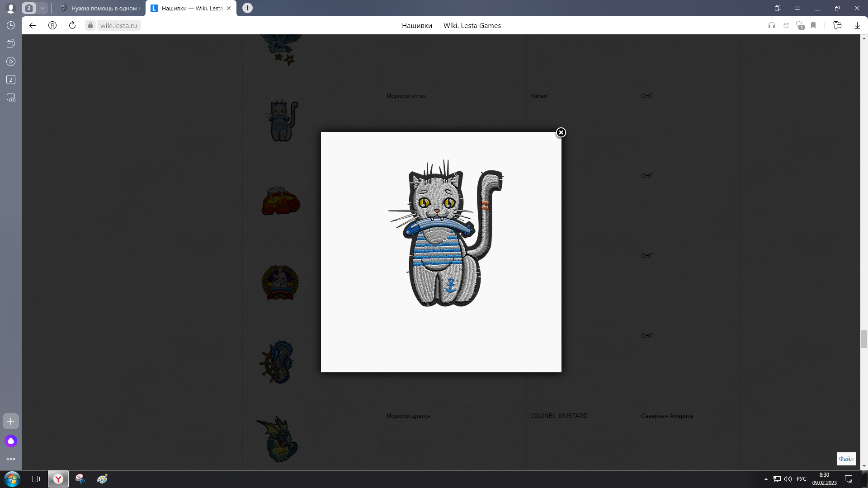Launch the Snipping Tool taskbar icon
The width and height of the screenshot is (868, 488).
80,479
